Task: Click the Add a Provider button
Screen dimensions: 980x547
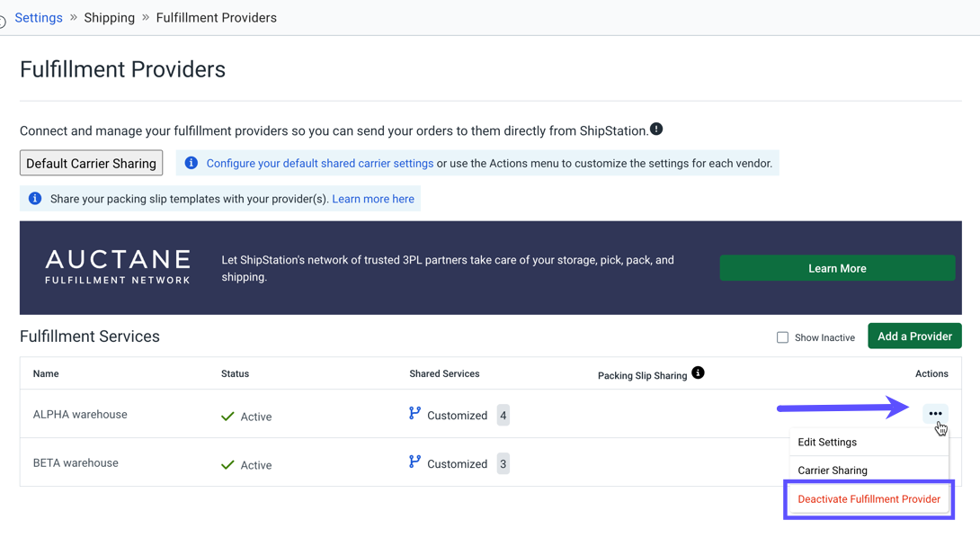Action: pyautogui.click(x=914, y=336)
